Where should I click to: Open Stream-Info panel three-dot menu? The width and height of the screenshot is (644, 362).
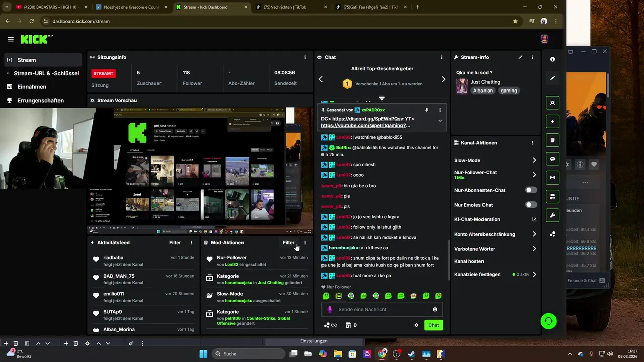(x=533, y=57)
